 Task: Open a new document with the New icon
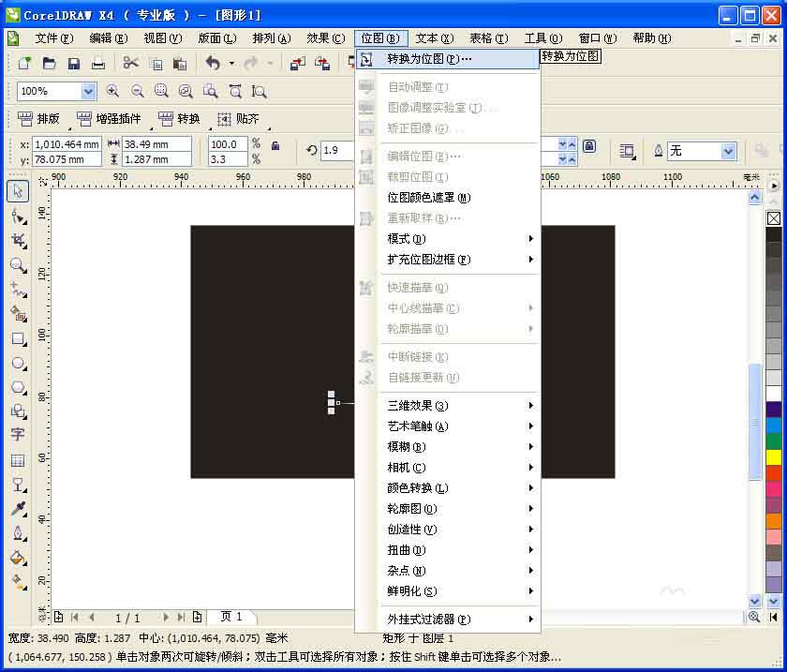23,63
